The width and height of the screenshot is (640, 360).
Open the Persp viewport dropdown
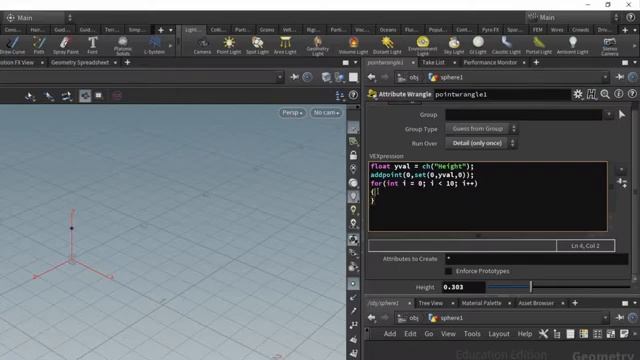[292, 113]
